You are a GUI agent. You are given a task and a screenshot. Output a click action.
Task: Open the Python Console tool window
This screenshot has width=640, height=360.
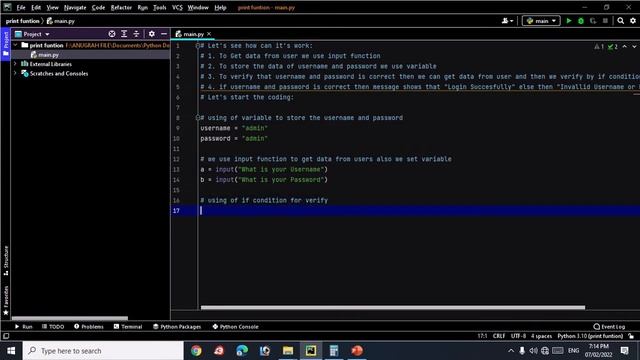click(236, 327)
